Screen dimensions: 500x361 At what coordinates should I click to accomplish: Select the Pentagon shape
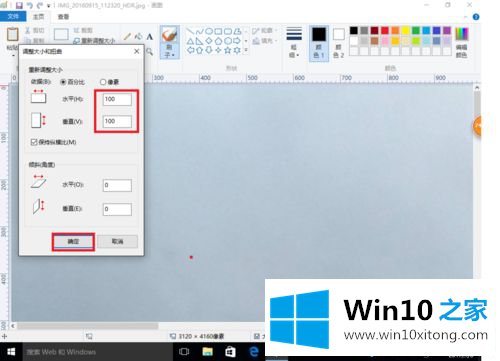click(x=218, y=41)
